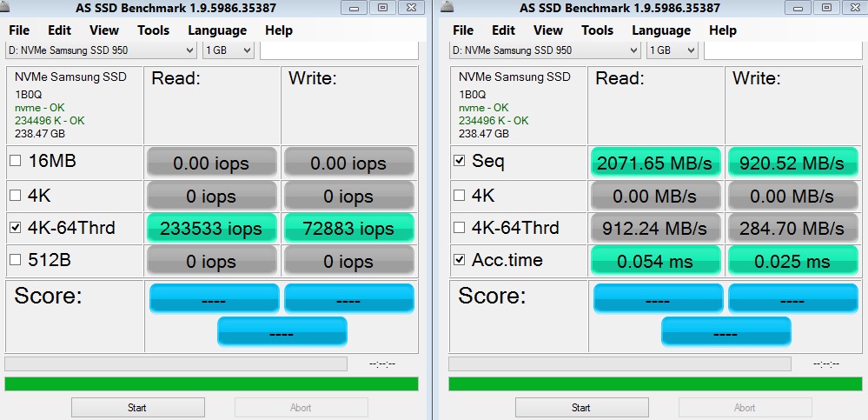Viewport: 868px width, 420px height.
Task: Click the gray progress bar in left window
Action: pos(176,364)
